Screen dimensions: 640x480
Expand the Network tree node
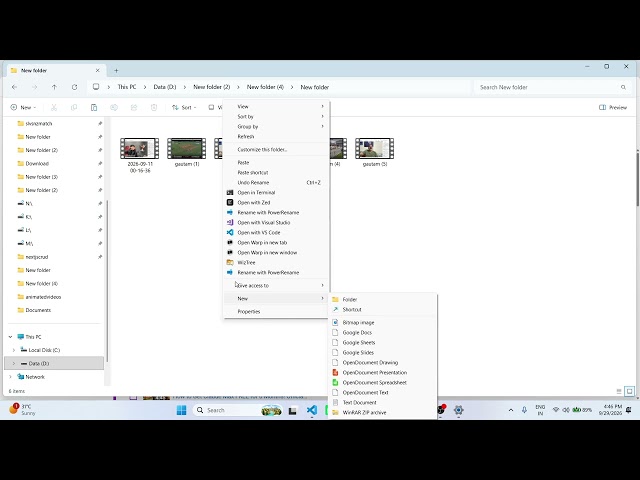(x=11, y=377)
